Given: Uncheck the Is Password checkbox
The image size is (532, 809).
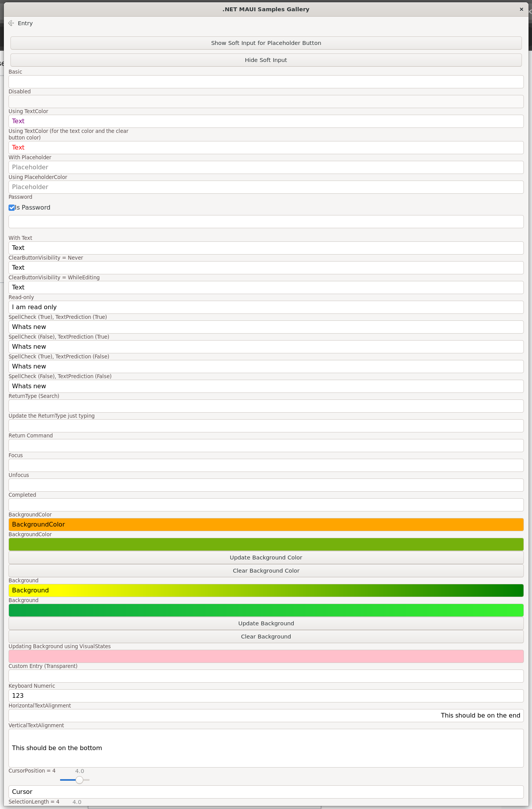Looking at the screenshot, I should click(12, 208).
